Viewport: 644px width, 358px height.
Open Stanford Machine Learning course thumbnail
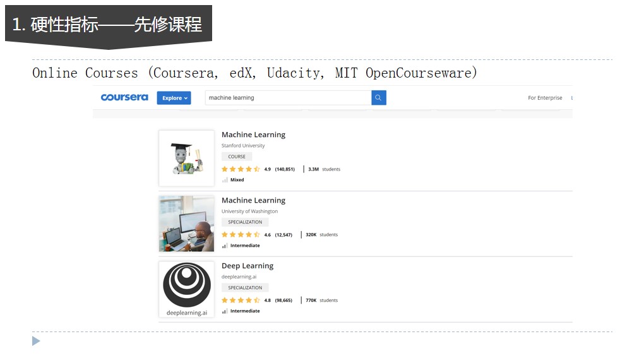pyautogui.click(x=186, y=158)
